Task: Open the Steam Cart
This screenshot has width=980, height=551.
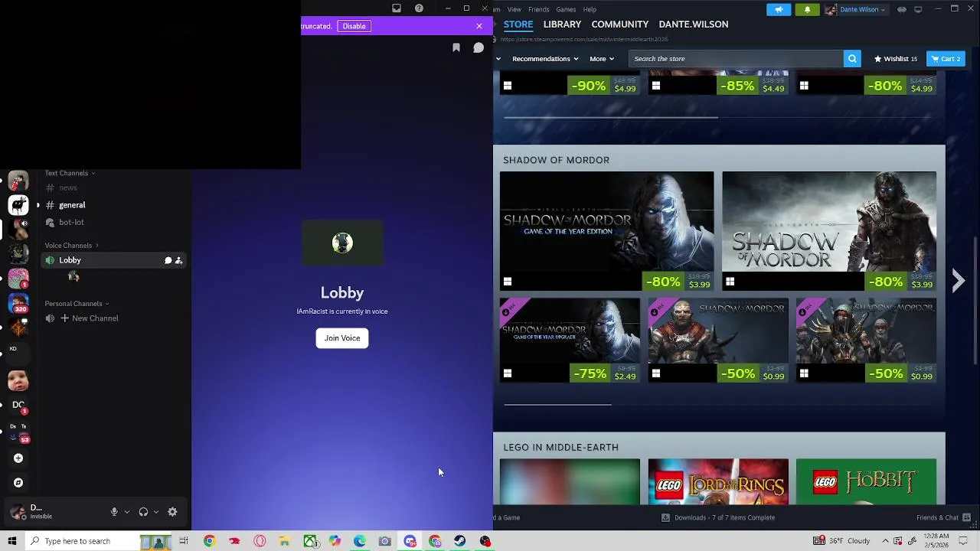Action: coord(946,59)
